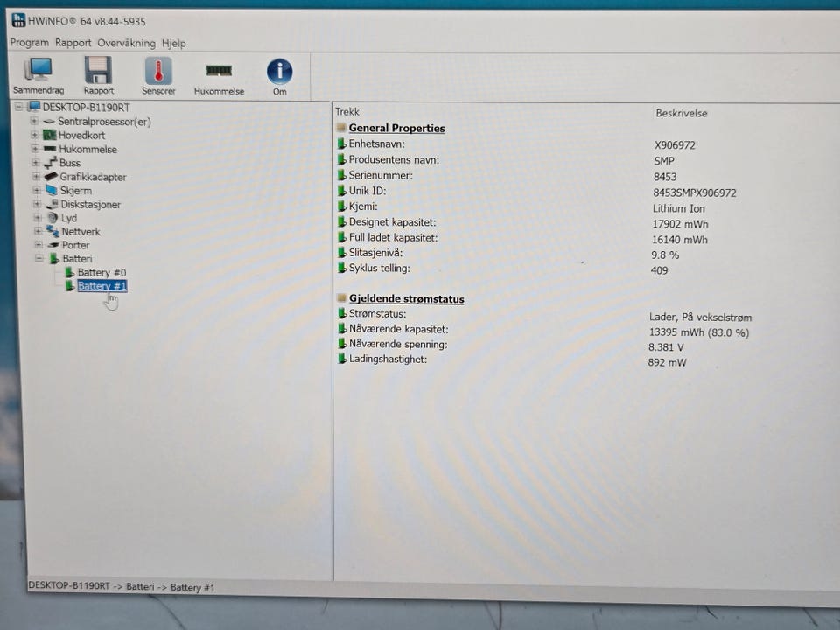Click the Porter ports icon

tap(53, 245)
